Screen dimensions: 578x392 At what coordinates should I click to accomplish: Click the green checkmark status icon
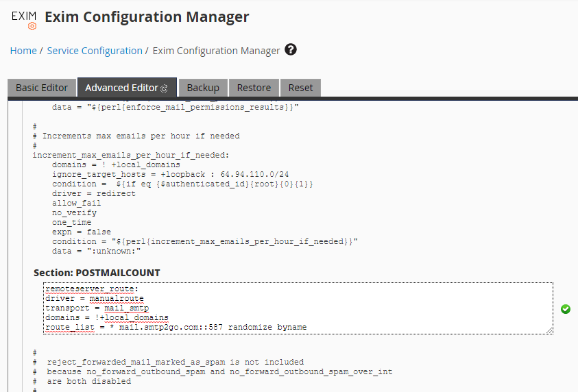coord(566,309)
